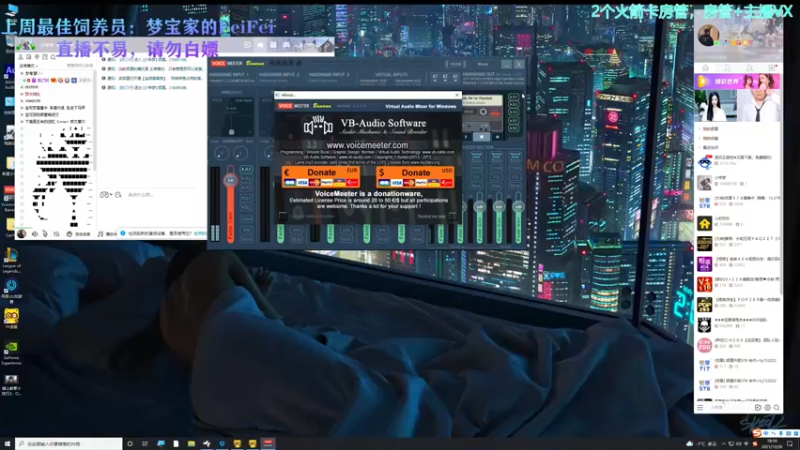Image resolution: width=800 pixels, height=450 pixels.
Task: Open the Windows Start menu
Action: click(7, 444)
